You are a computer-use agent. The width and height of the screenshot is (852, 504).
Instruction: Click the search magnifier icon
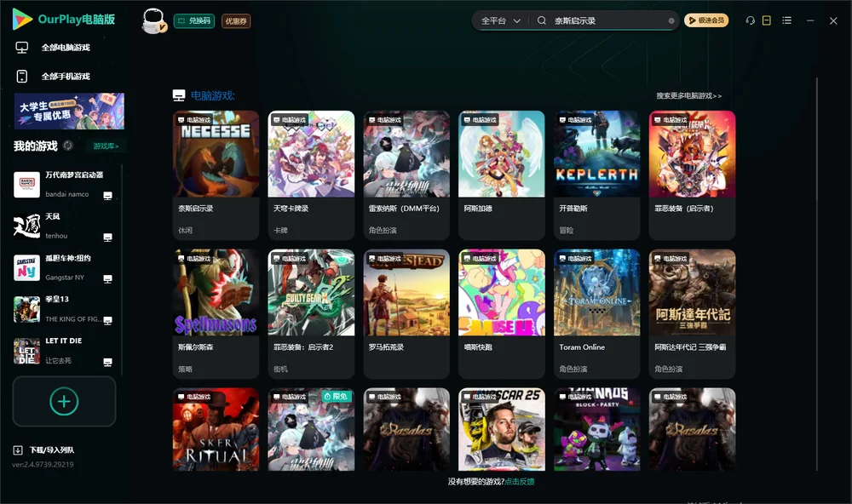tap(542, 20)
